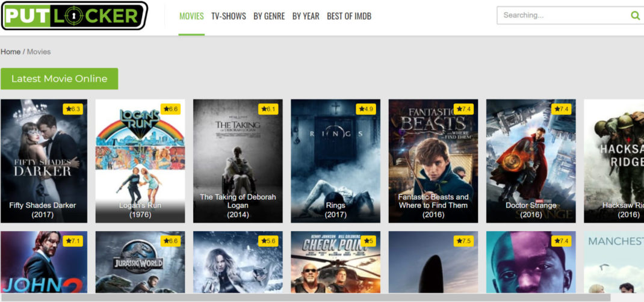Viewport: 644px width, 302px height.
Task: Click the green search magnifier icon
Action: (635, 16)
